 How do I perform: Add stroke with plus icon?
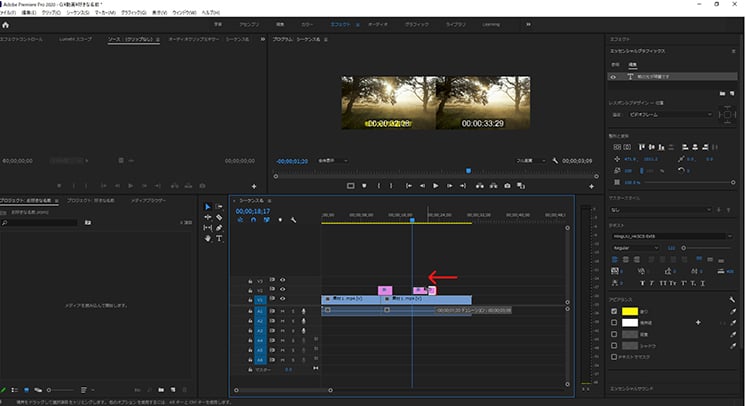point(698,323)
